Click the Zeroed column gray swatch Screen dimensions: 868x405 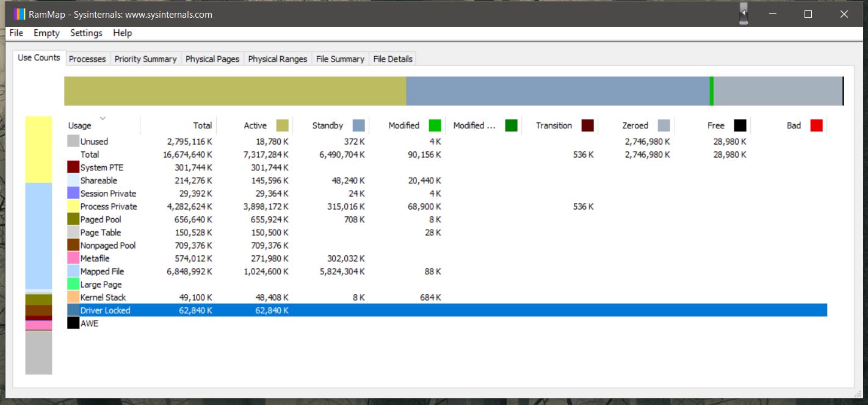(x=664, y=125)
